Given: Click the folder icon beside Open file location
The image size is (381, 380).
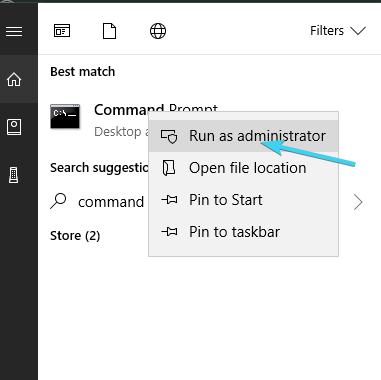Looking at the screenshot, I should click(x=169, y=168).
